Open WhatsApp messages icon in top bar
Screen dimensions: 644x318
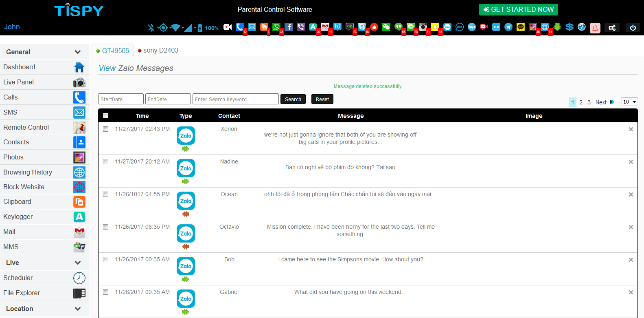[x=276, y=27]
